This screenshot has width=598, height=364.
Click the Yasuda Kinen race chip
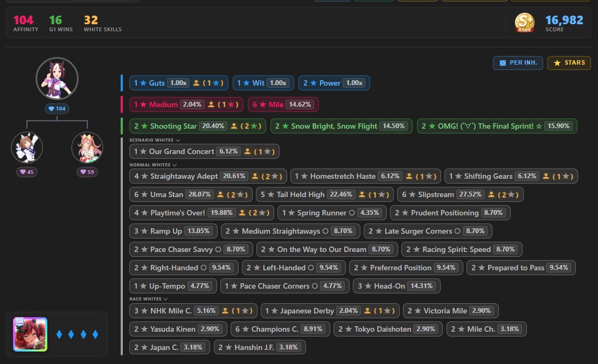click(178, 329)
